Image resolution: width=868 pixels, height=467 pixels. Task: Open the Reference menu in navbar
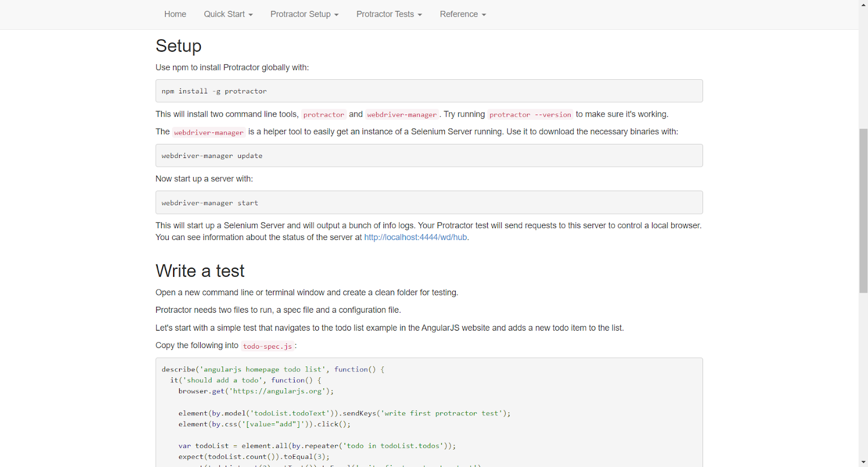point(463,14)
